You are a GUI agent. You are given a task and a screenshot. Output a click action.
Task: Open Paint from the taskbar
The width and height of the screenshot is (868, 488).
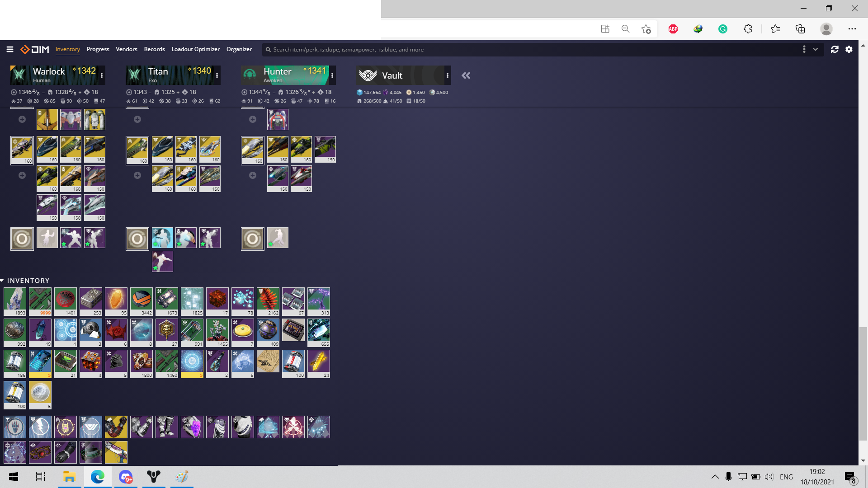(182, 477)
